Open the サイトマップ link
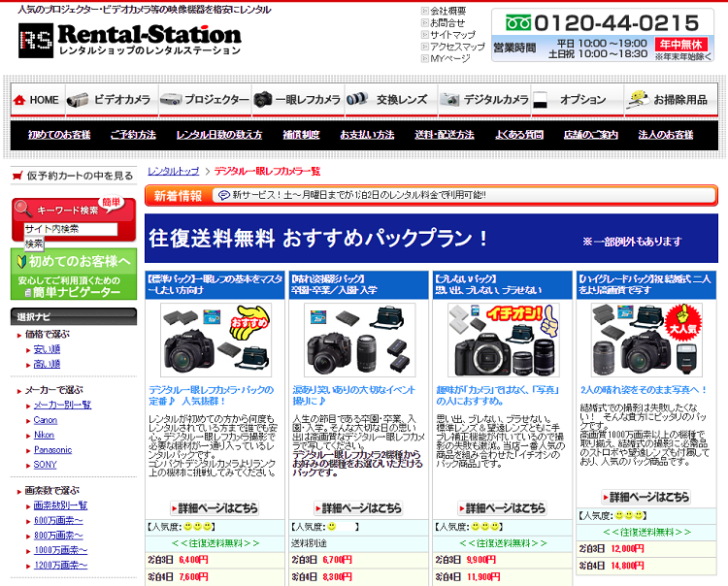 pos(453,35)
